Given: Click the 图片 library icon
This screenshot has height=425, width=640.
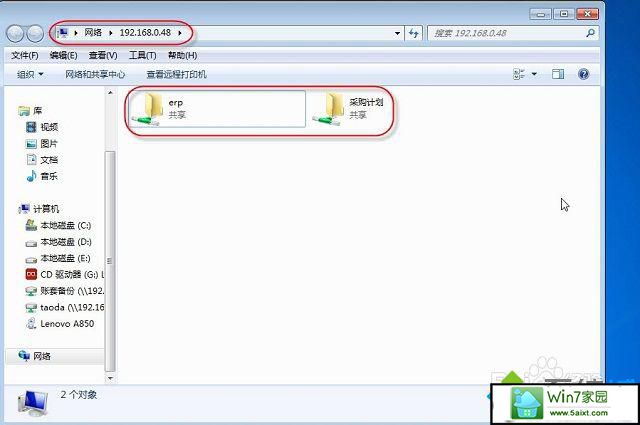Looking at the screenshot, I should (x=31, y=144).
